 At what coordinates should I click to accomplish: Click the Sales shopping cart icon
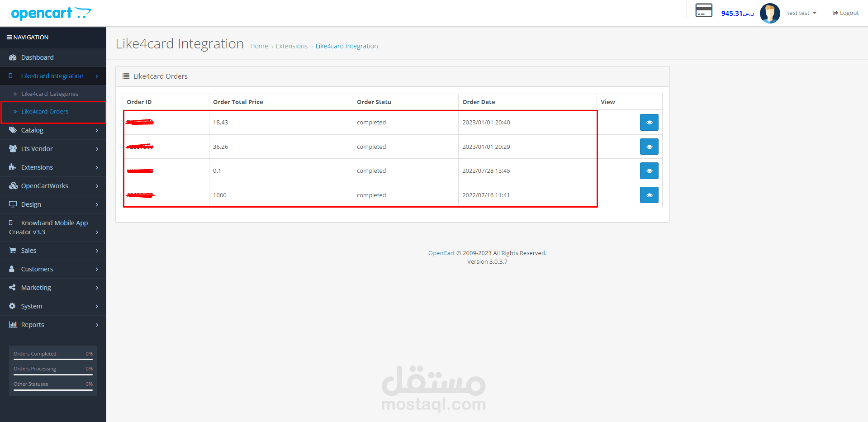pos(13,251)
